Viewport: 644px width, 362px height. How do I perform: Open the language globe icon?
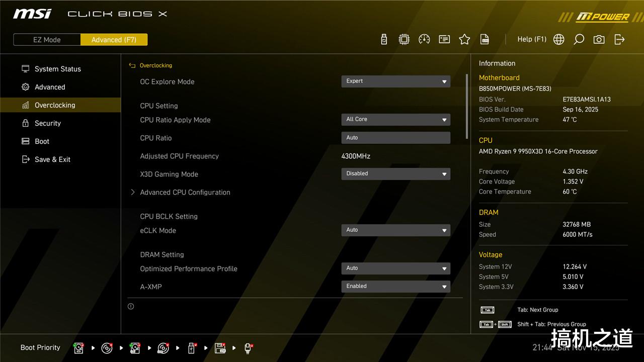click(558, 39)
